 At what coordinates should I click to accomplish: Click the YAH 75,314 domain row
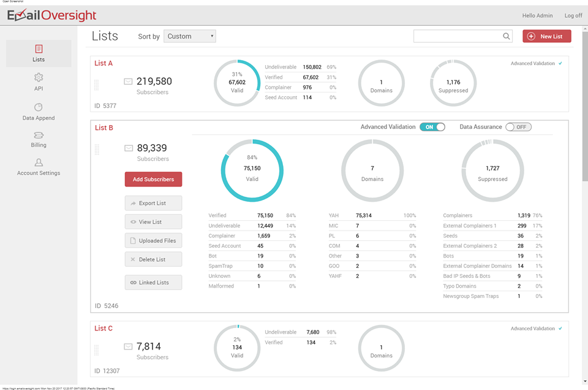click(x=372, y=215)
